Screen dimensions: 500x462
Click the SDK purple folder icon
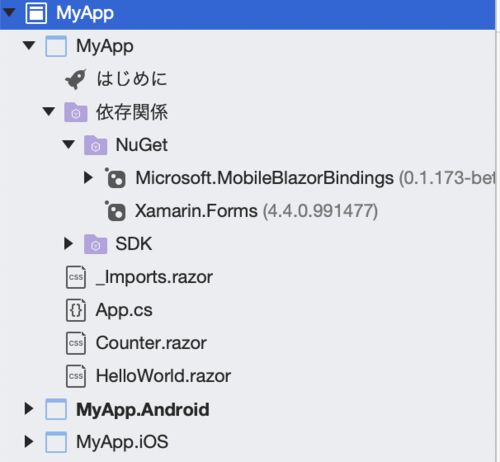coord(95,244)
